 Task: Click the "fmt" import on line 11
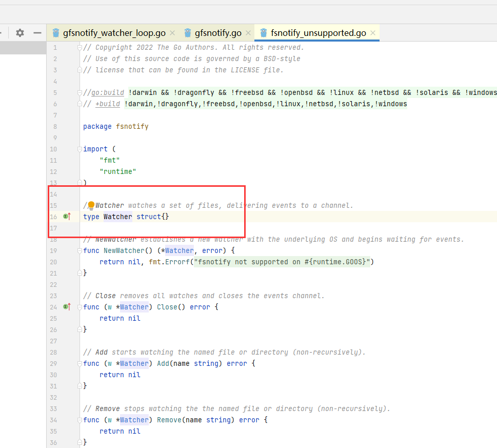tap(110, 161)
